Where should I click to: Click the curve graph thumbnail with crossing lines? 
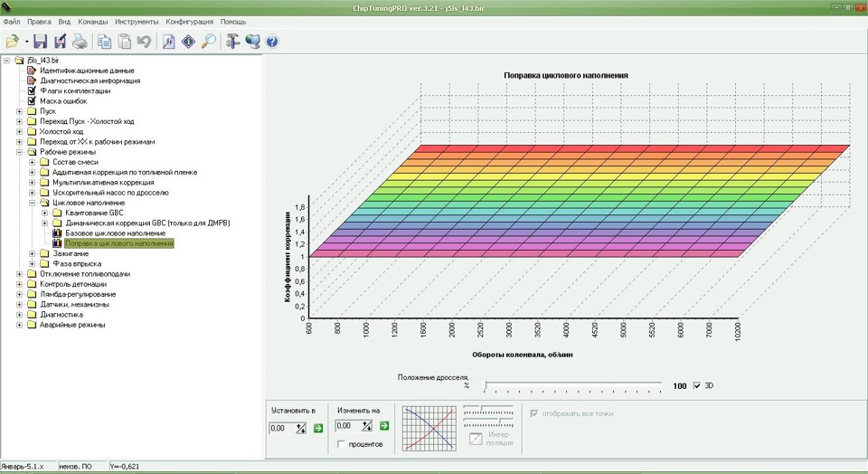point(429,428)
